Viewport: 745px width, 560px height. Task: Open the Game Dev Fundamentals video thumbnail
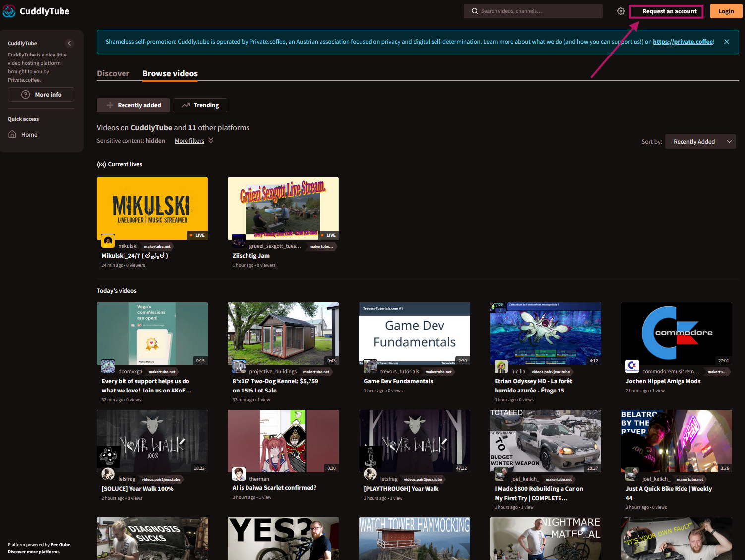coord(414,333)
